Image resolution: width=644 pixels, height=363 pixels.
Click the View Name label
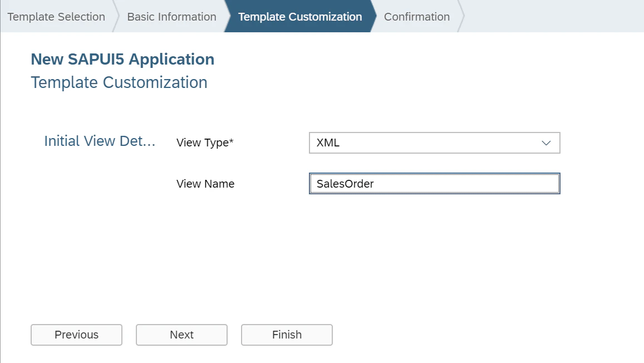(x=205, y=184)
